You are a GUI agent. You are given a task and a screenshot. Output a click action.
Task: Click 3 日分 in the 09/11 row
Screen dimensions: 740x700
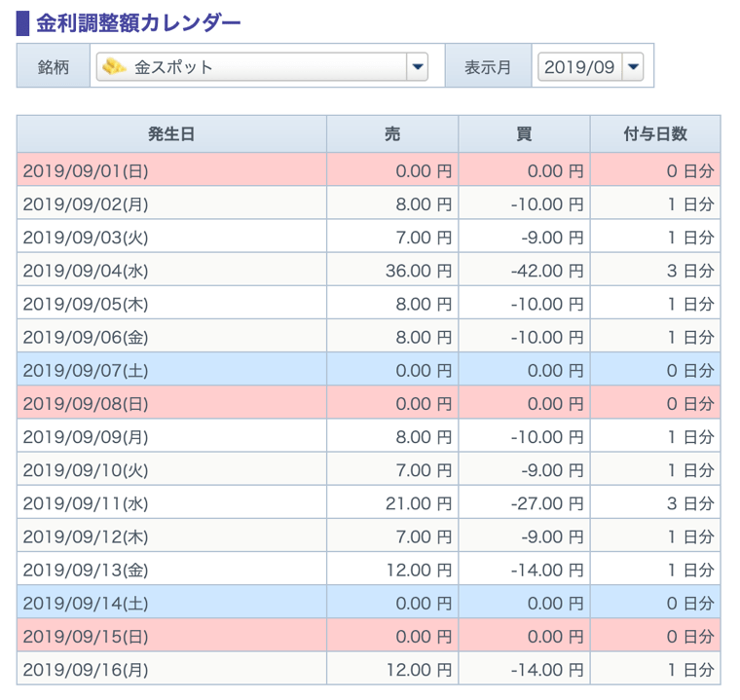[690, 503]
